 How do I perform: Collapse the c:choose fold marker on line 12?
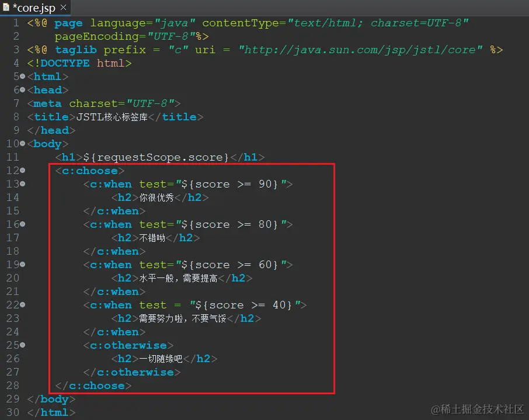22,171
